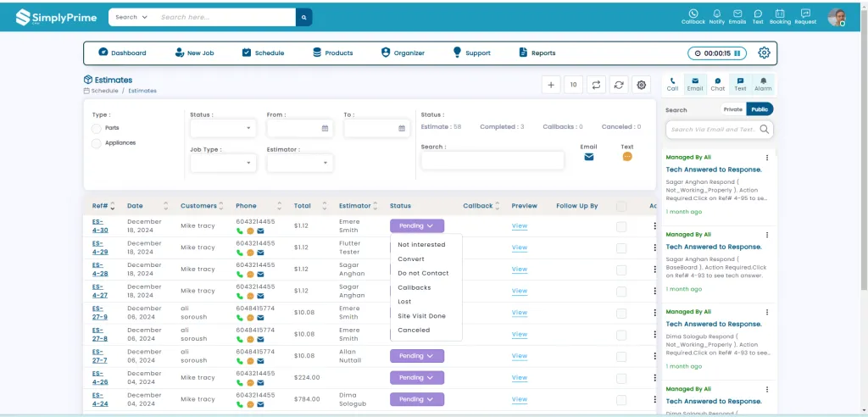Collapse Pending status dropdown for ES-4-30

click(417, 226)
